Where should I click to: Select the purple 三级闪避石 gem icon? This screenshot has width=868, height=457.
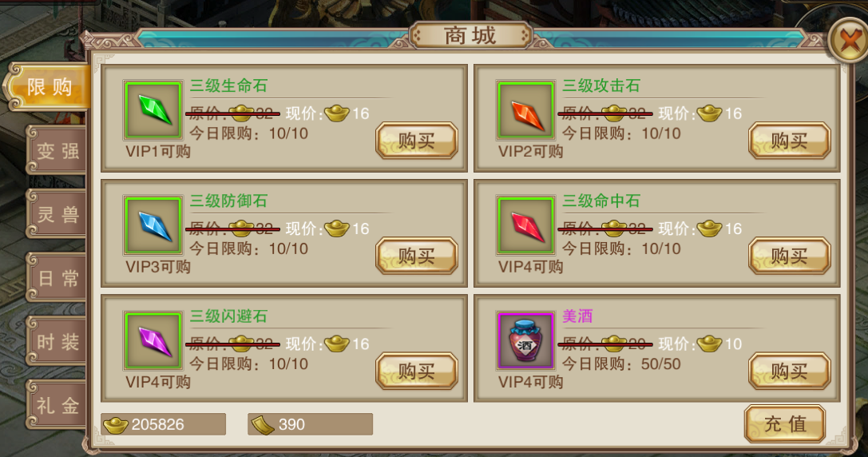(153, 340)
